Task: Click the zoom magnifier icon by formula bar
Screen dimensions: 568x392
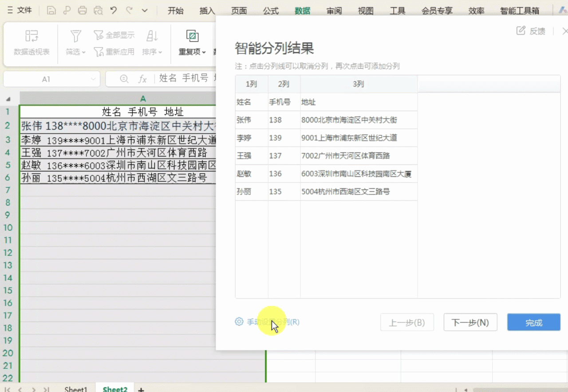Action: tap(125, 79)
